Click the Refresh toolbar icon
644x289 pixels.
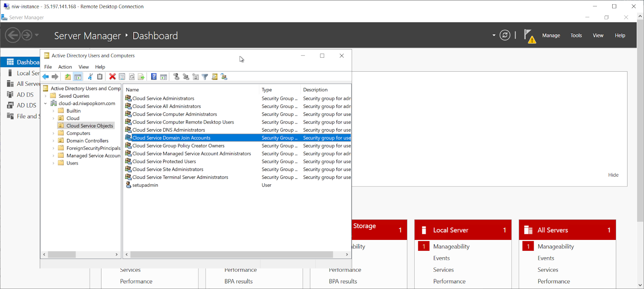tap(132, 76)
